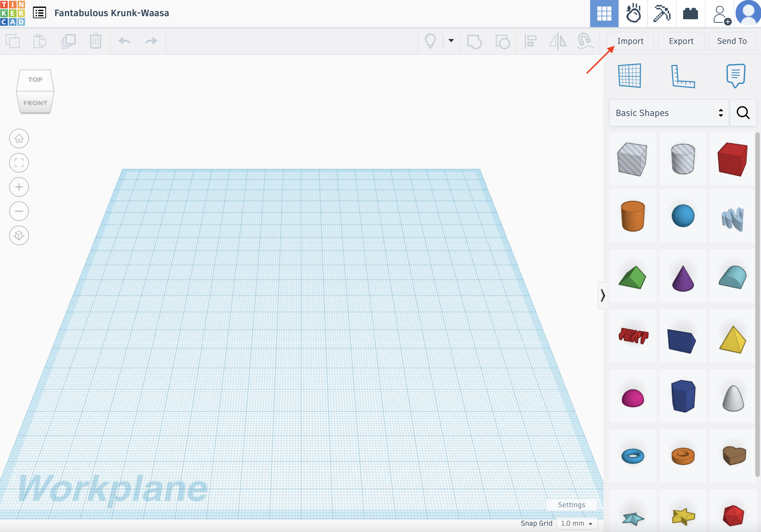Click the Tinkercad logo

tap(13, 13)
